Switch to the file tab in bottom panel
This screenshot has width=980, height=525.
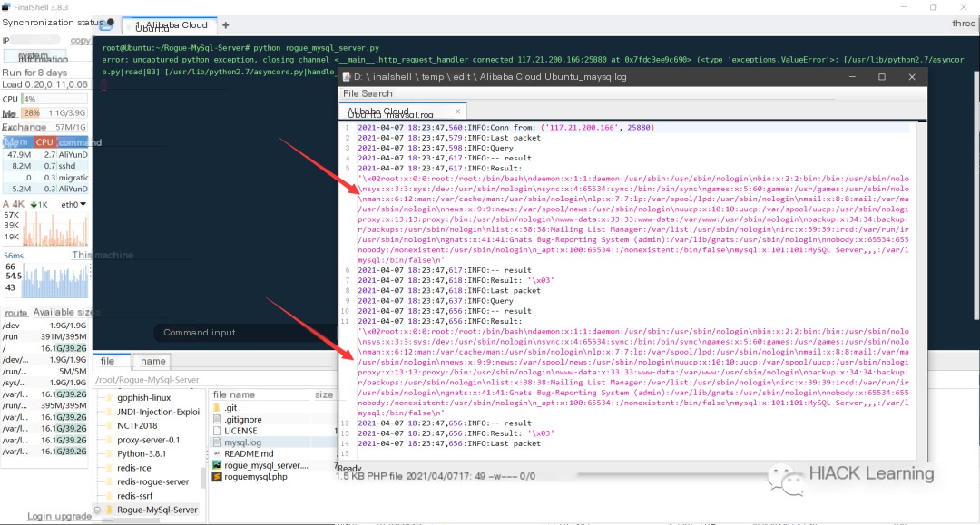(107, 361)
